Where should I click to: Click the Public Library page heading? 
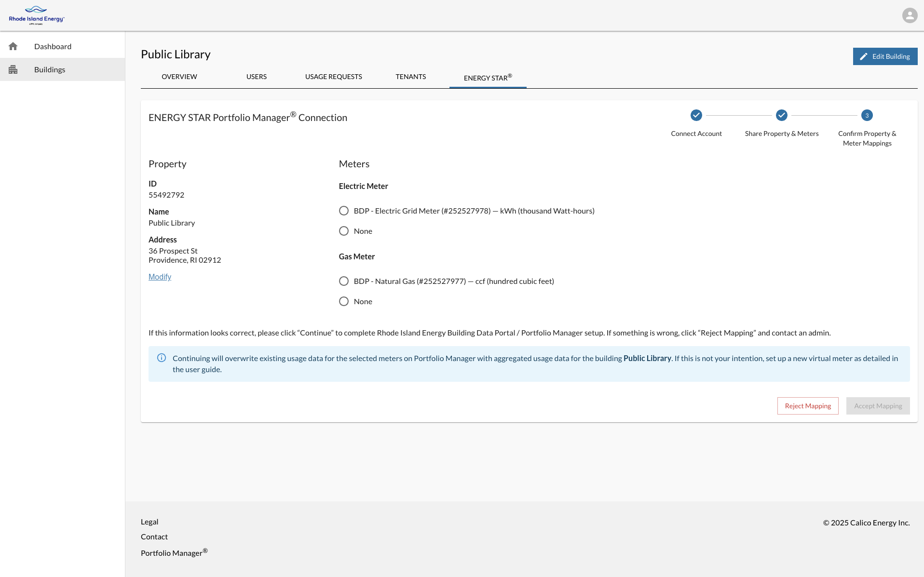click(x=176, y=54)
